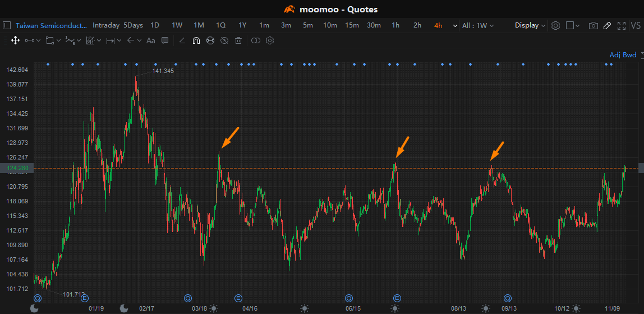Select the wave pattern drawing tool
This screenshot has width=644, height=314.
click(x=70, y=40)
